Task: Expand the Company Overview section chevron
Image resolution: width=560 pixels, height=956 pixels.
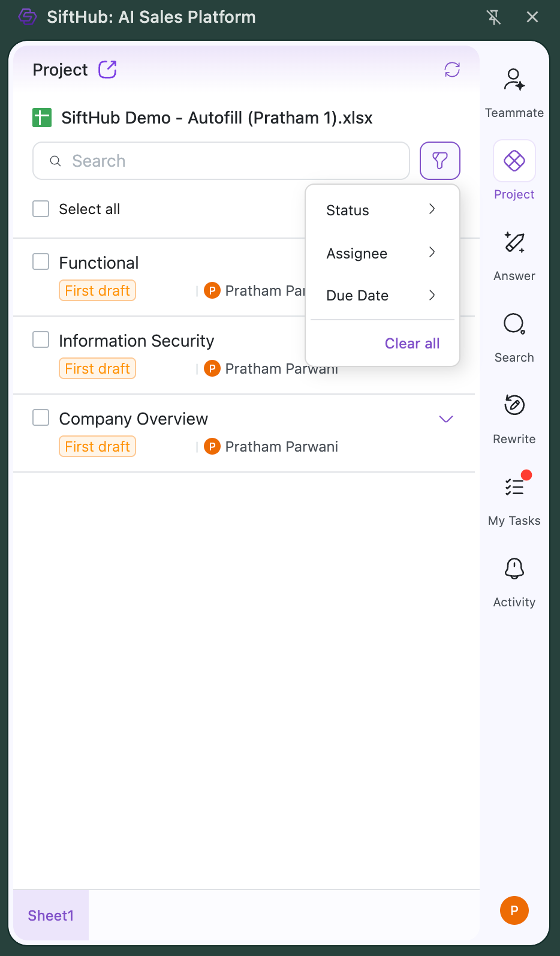Action: (x=445, y=419)
